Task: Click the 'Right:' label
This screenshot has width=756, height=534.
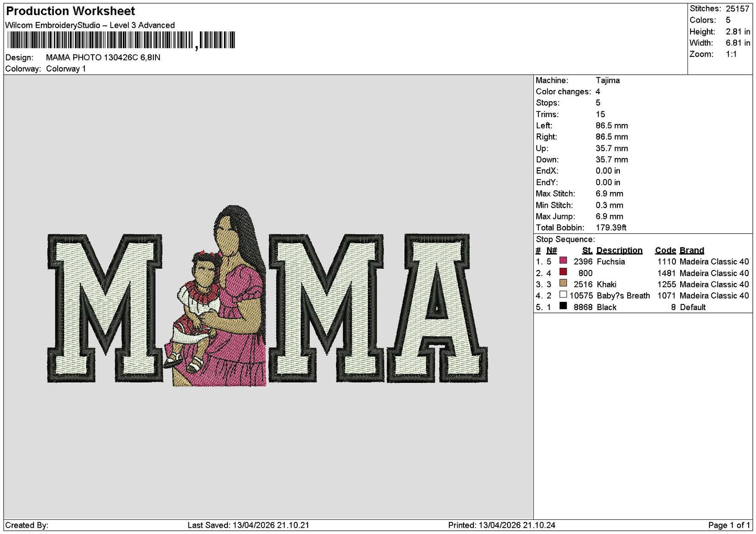Action: [x=545, y=137]
